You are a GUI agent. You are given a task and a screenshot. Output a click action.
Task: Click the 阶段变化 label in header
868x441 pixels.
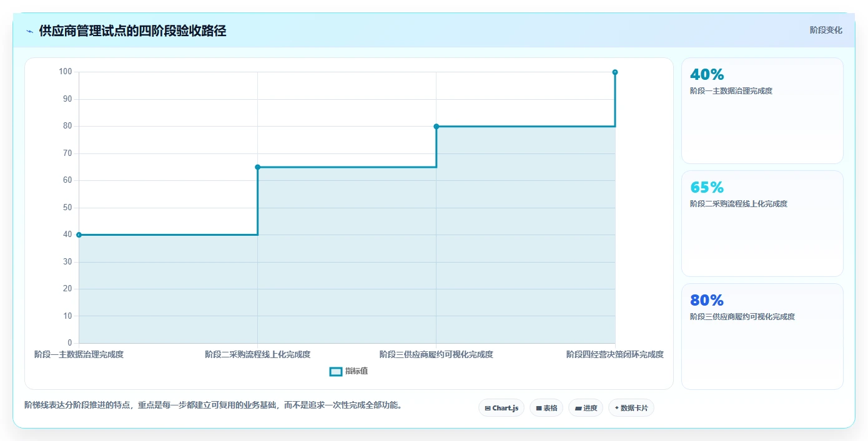pyautogui.click(x=826, y=30)
